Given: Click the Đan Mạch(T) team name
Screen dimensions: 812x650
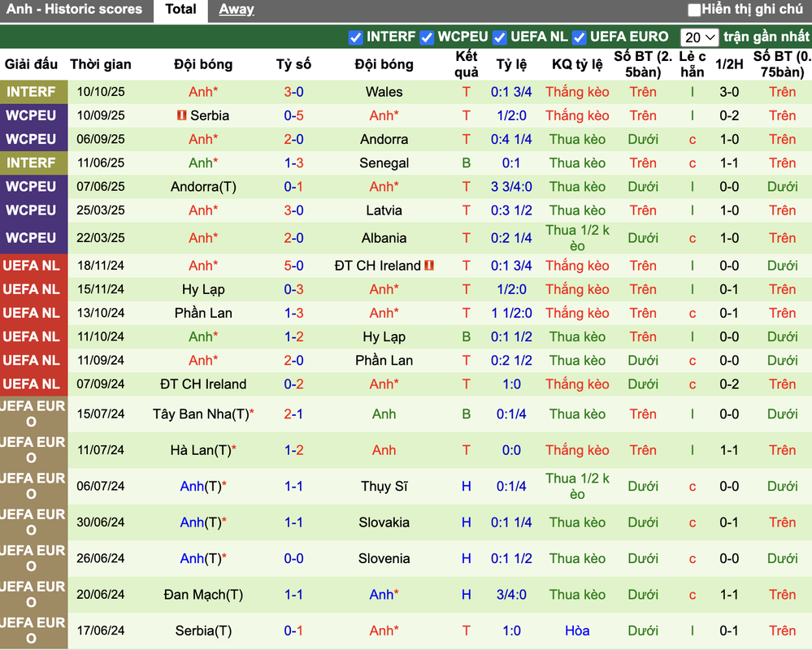Looking at the screenshot, I should [203, 595].
